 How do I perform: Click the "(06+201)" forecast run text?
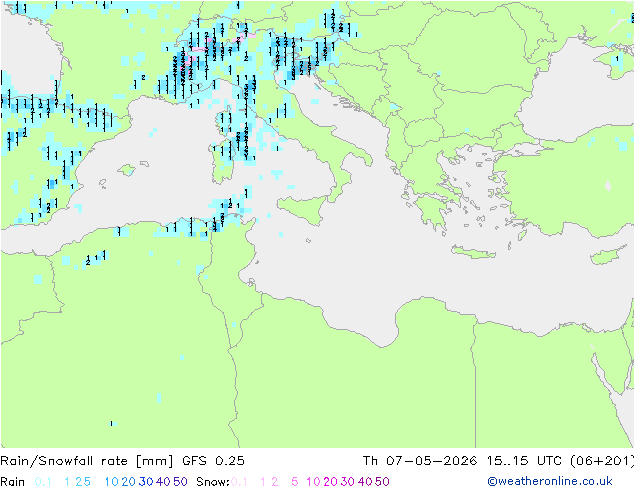pyautogui.click(x=602, y=460)
